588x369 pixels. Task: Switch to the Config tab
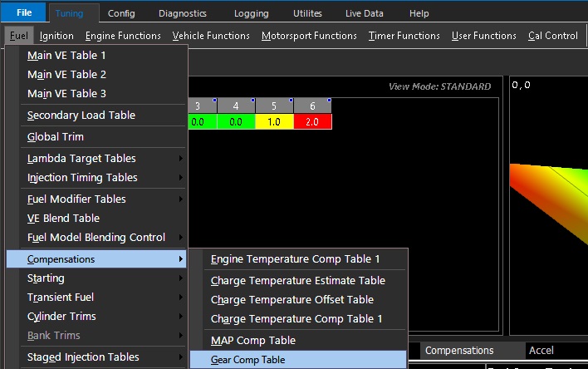pos(121,13)
